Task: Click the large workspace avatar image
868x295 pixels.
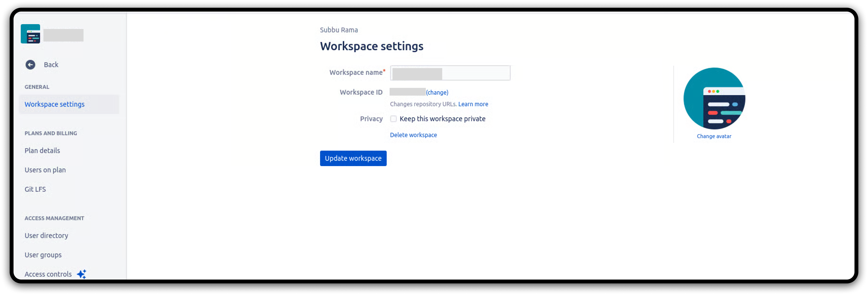Action: pyautogui.click(x=714, y=98)
